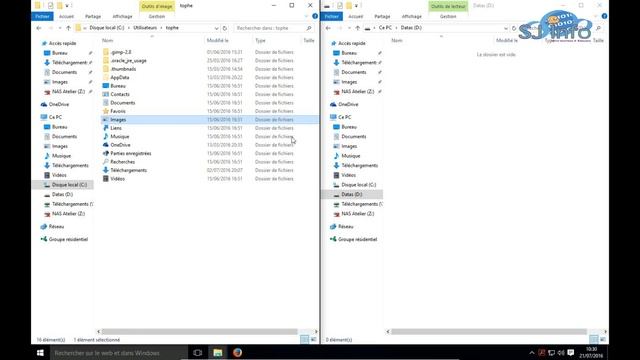This screenshot has width=640, height=360.
Task: Click Disque local (C:) in left address bar
Action: coord(107,28)
